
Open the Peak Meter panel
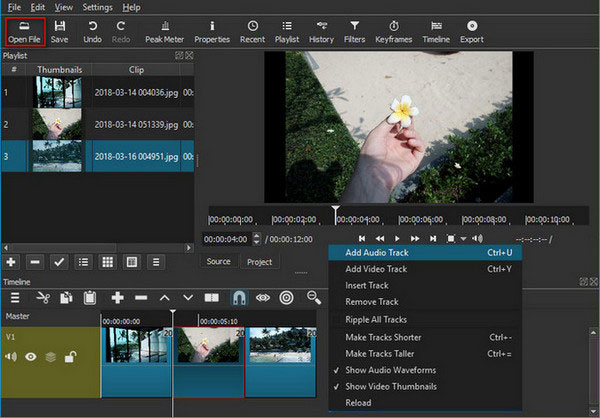pyautogui.click(x=165, y=31)
